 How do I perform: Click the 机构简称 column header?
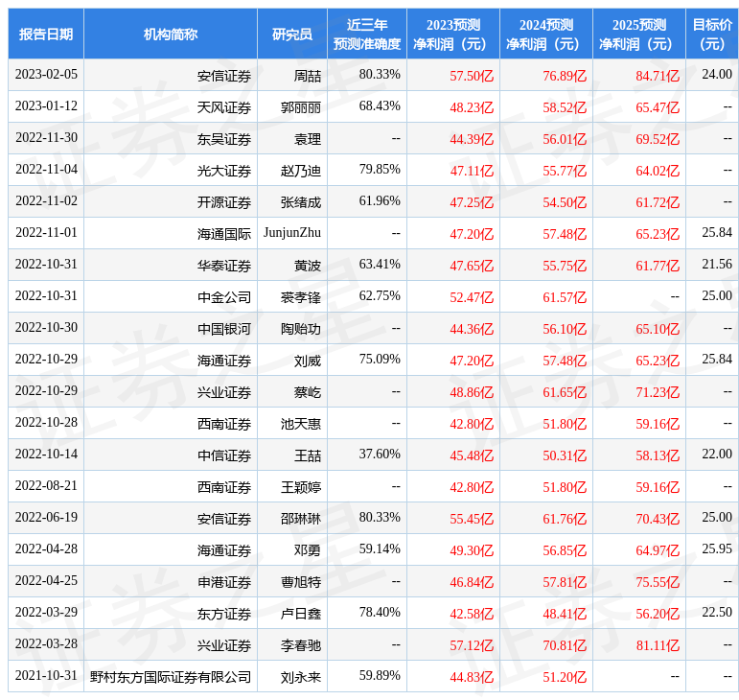[171, 34]
